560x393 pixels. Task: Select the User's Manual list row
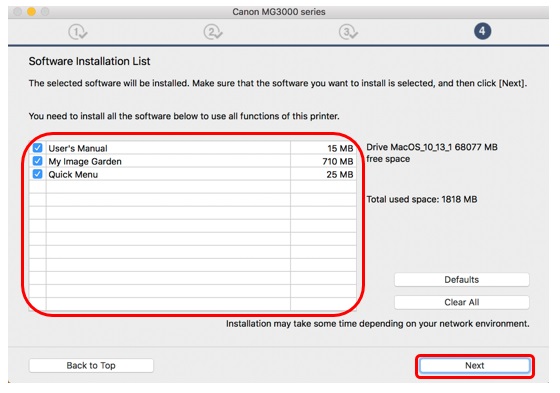point(192,148)
